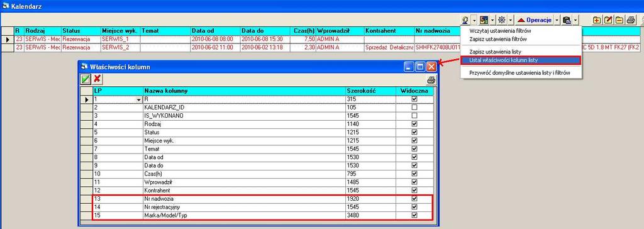Image resolution: width=644 pixels, height=229 pixels.
Task: Click printer icon in Właściwości kolumn dialog
Action: [430, 80]
